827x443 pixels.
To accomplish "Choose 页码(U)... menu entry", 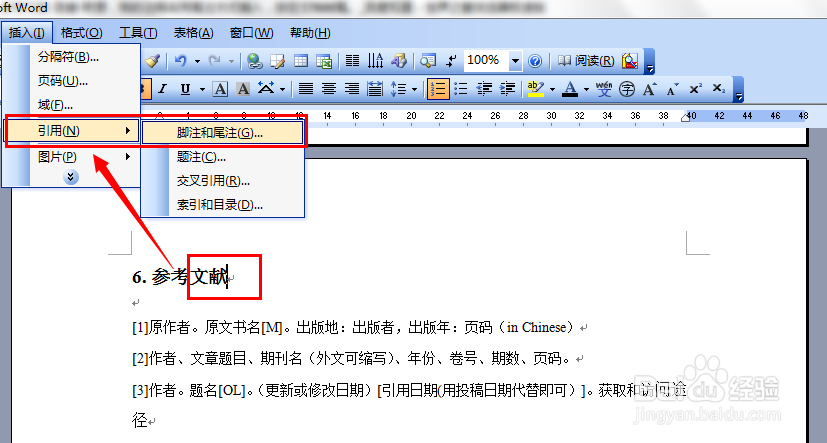I will pos(72,81).
